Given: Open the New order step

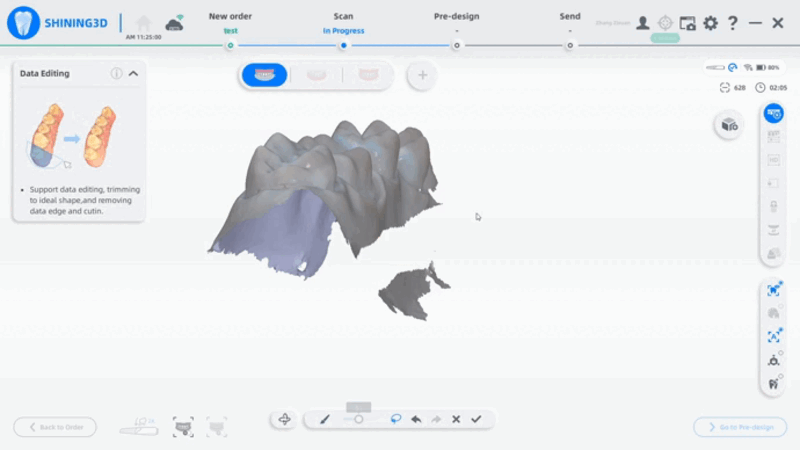Looking at the screenshot, I should pyautogui.click(x=230, y=16).
